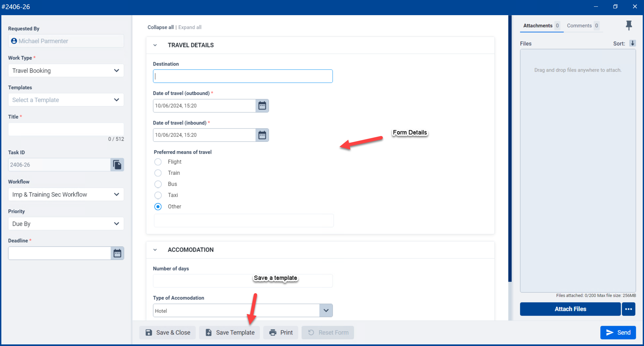Open the inbound travel date calendar picker
644x346 pixels.
click(262, 135)
